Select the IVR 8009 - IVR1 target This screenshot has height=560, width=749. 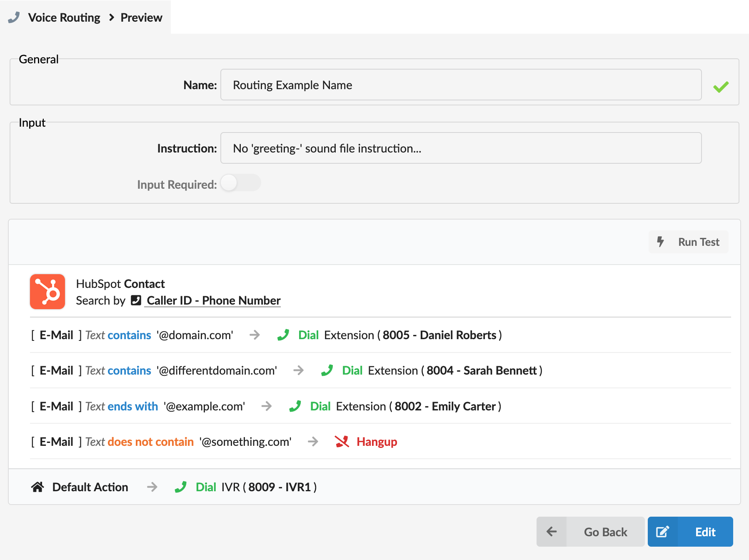coord(280,487)
